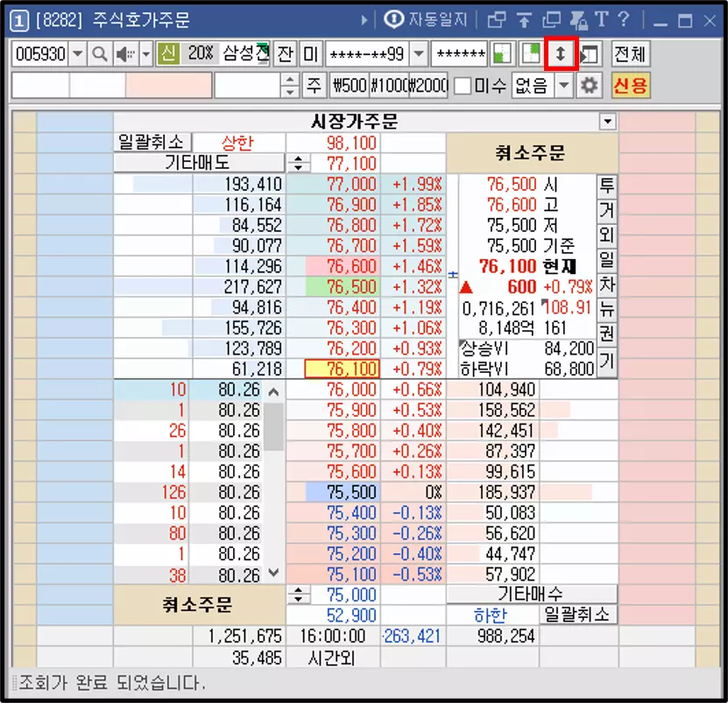Click the ₩2000 quick amount button
728x703 pixels.
point(428,86)
